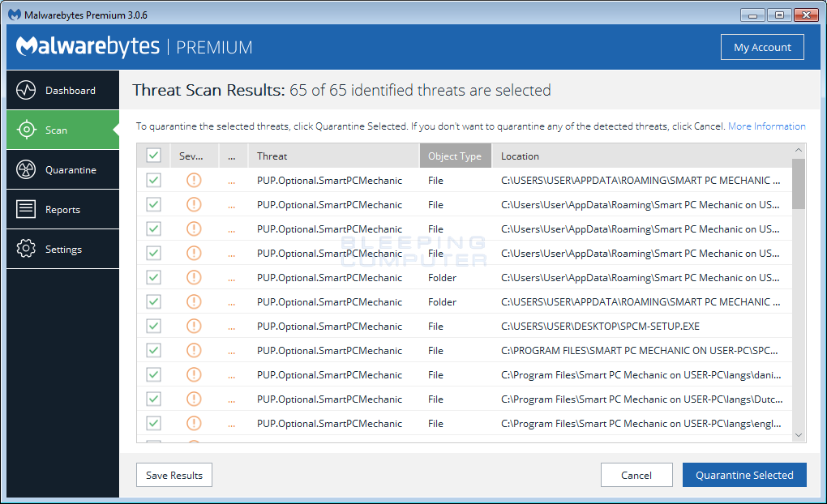Click severity warning icon of first threat row
Viewport: 827px width, 504px height.
[194, 180]
